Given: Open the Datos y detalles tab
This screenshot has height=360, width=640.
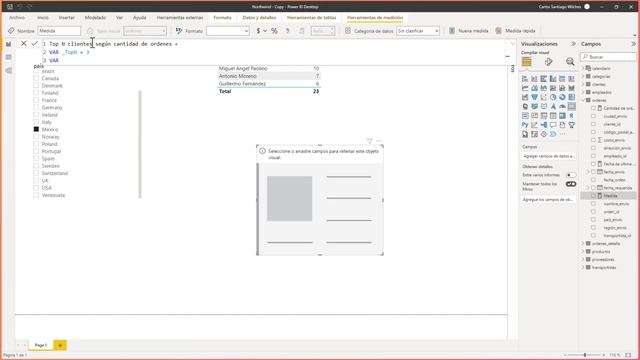Looking at the screenshot, I should tap(259, 18).
